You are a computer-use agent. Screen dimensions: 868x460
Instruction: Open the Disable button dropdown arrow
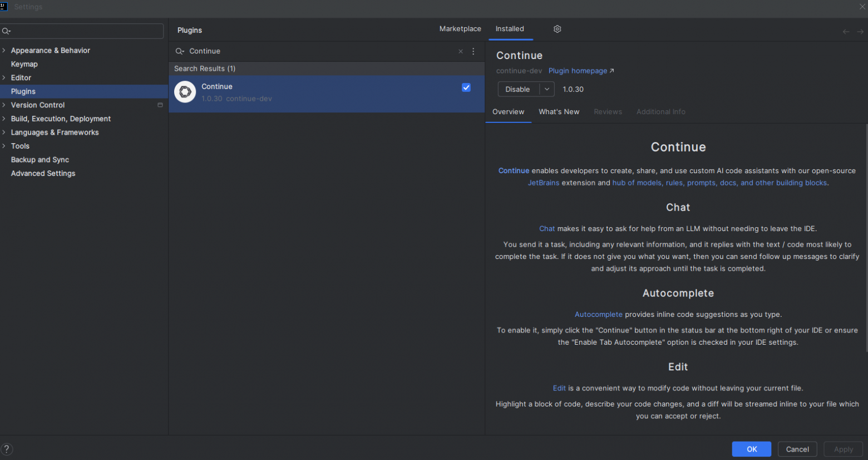pyautogui.click(x=547, y=89)
